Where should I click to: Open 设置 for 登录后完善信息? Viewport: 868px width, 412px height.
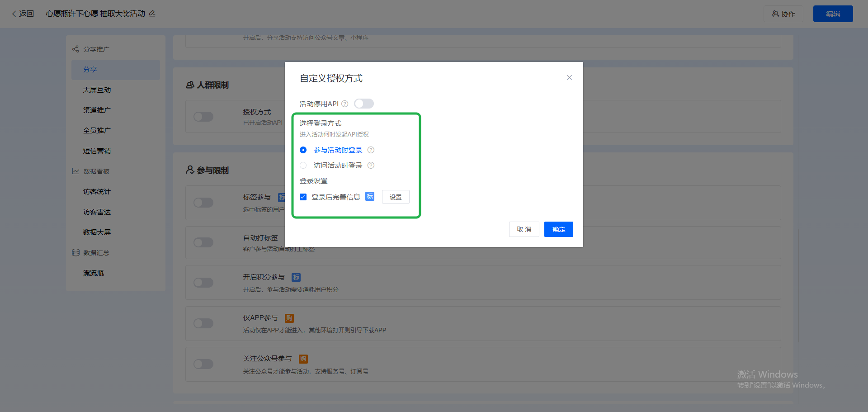point(396,197)
